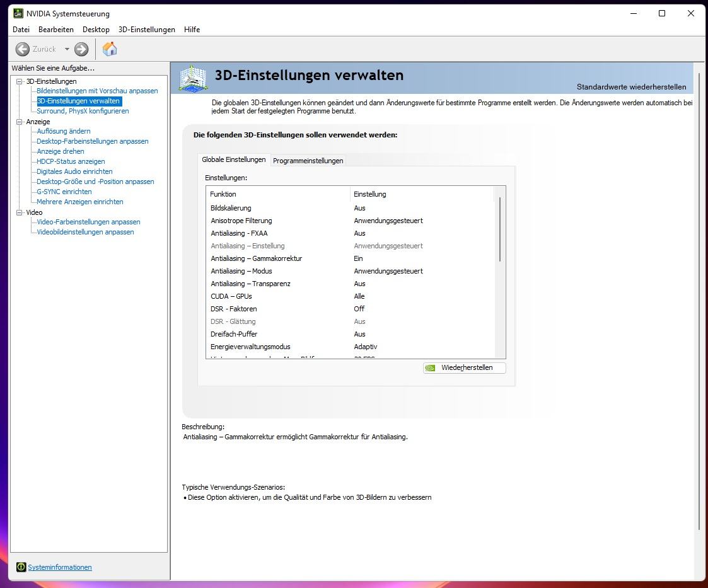Open Desktop-Farbeinstellungen anpassen
The width and height of the screenshot is (708, 588).
(x=93, y=141)
